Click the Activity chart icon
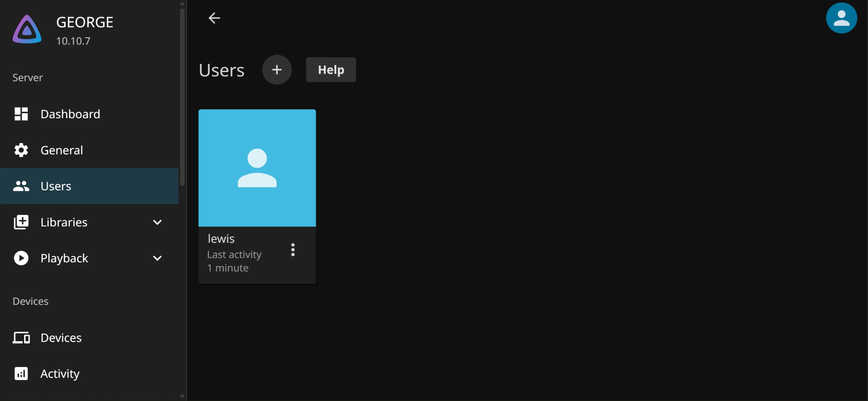The height and width of the screenshot is (401, 868). pyautogui.click(x=21, y=373)
